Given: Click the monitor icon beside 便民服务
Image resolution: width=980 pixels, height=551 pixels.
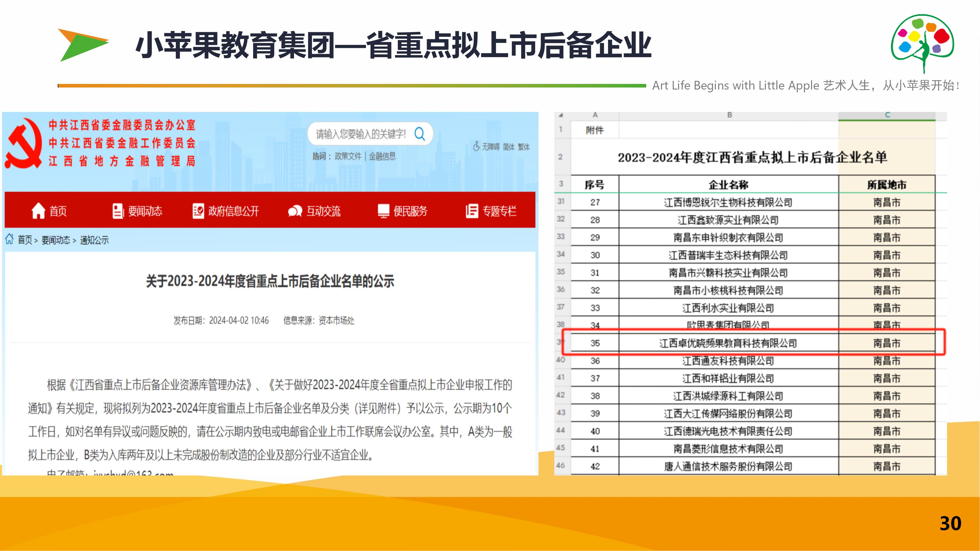Looking at the screenshot, I should 384,211.
